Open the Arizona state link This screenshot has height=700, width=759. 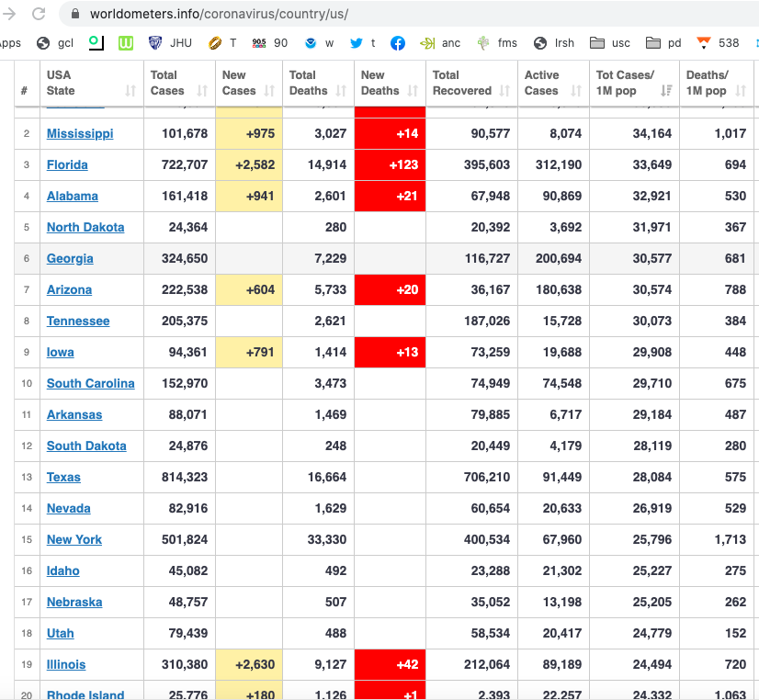69,289
